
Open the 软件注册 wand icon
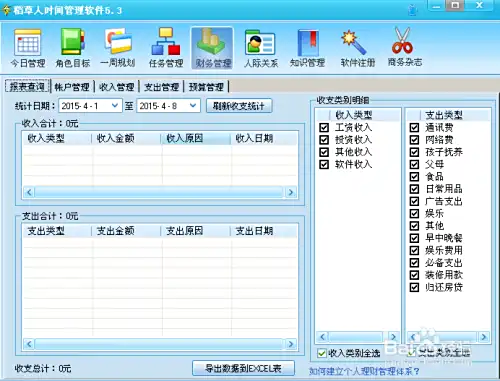coord(354,42)
